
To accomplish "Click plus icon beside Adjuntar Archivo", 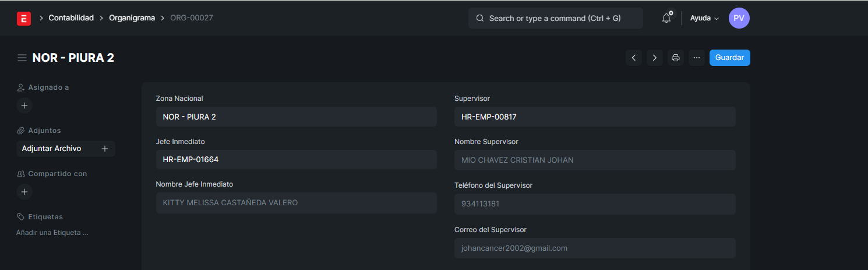I will pos(105,149).
